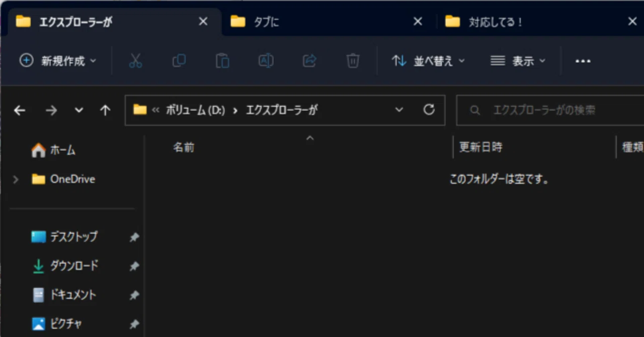Open ドキュメント from quick access
Viewport: 644px width, 337px height.
(x=74, y=295)
